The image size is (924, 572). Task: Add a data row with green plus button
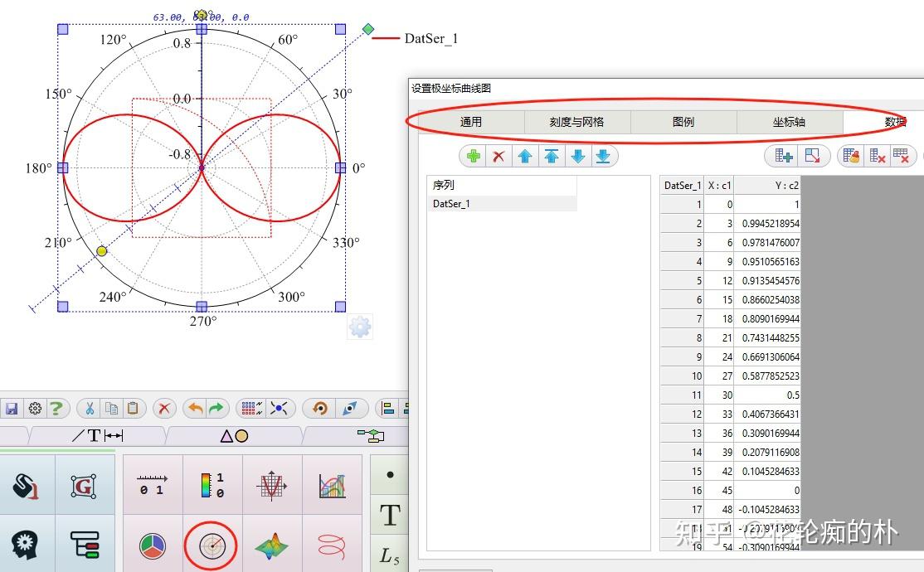click(x=472, y=155)
